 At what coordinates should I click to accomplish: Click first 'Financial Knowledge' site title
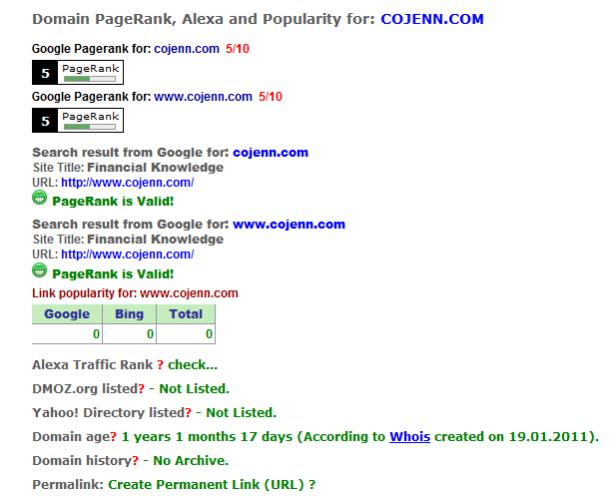(155, 168)
